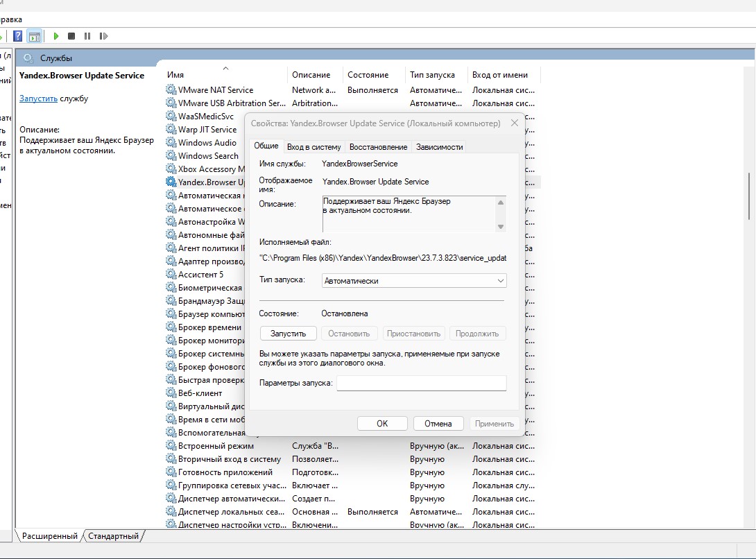Click the Запустить службу link
Screen dimensions: 756x559
coord(39,98)
